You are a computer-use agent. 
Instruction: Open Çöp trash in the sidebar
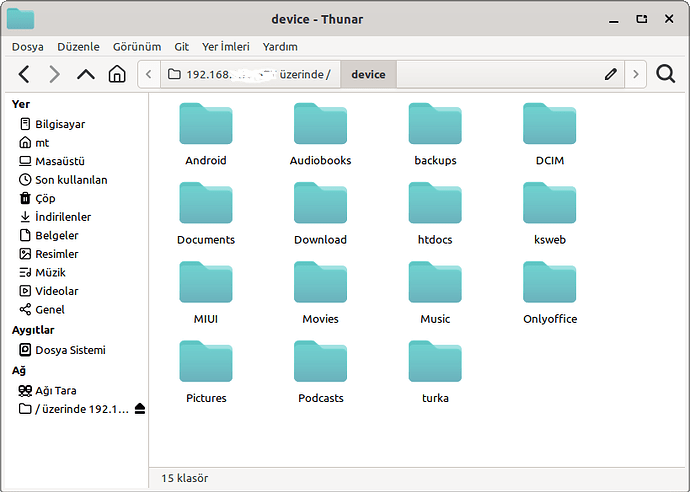[45, 198]
